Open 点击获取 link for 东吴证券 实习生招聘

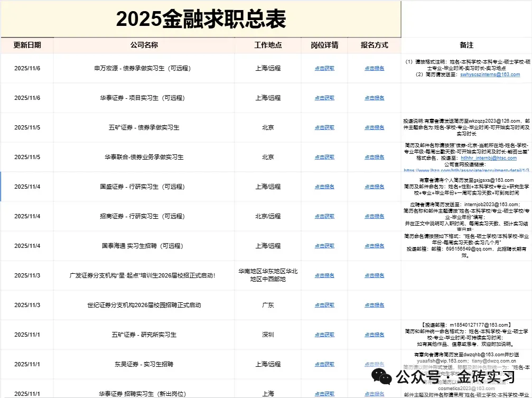324,364
